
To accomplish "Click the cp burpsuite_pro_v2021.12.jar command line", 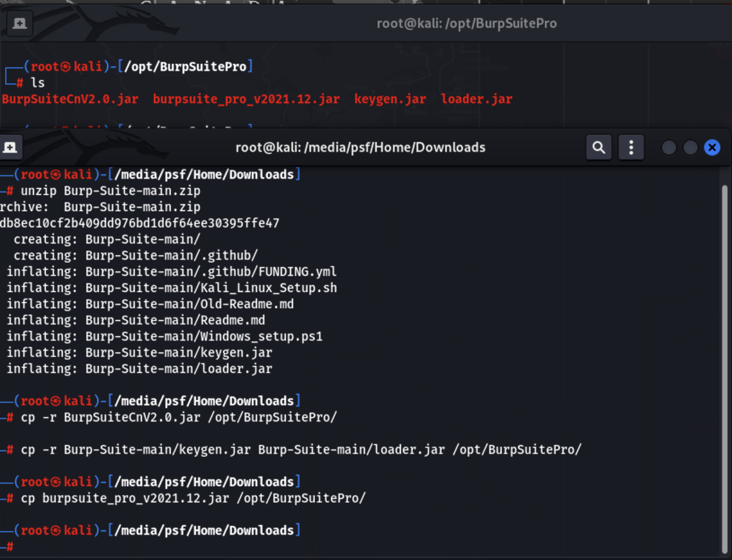I will [193, 498].
